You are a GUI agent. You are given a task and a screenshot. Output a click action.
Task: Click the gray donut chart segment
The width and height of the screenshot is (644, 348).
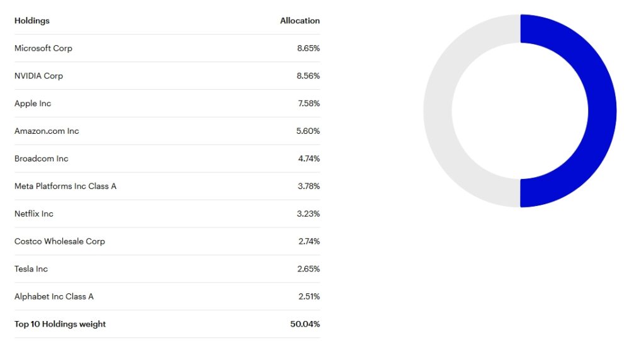coord(438,111)
